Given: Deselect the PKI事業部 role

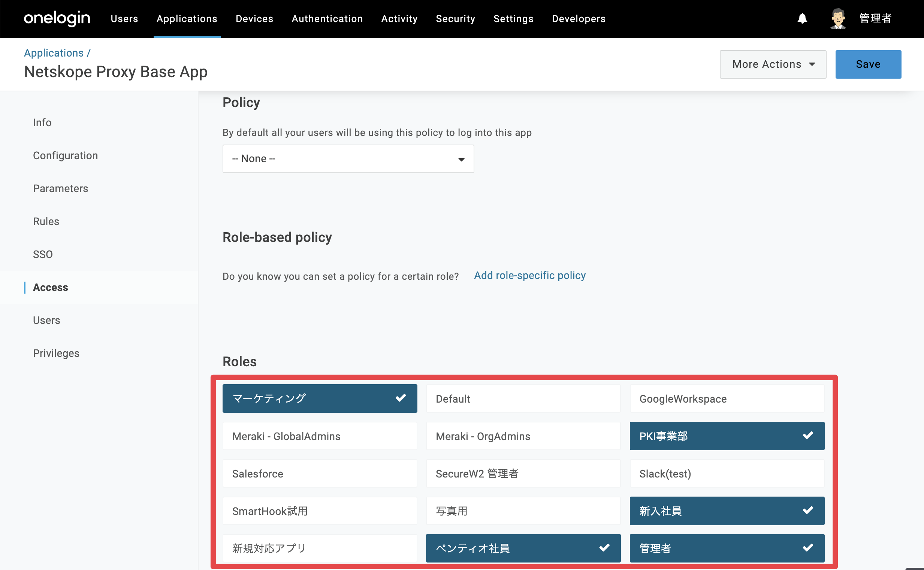Looking at the screenshot, I should 727,436.
